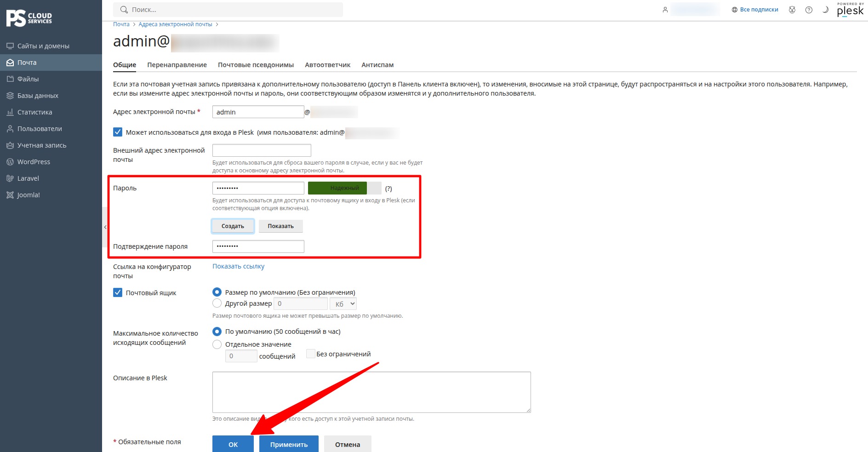Uncheck 'Может использоваться для входа в Plesk' checkbox
868x452 pixels.
click(x=118, y=132)
